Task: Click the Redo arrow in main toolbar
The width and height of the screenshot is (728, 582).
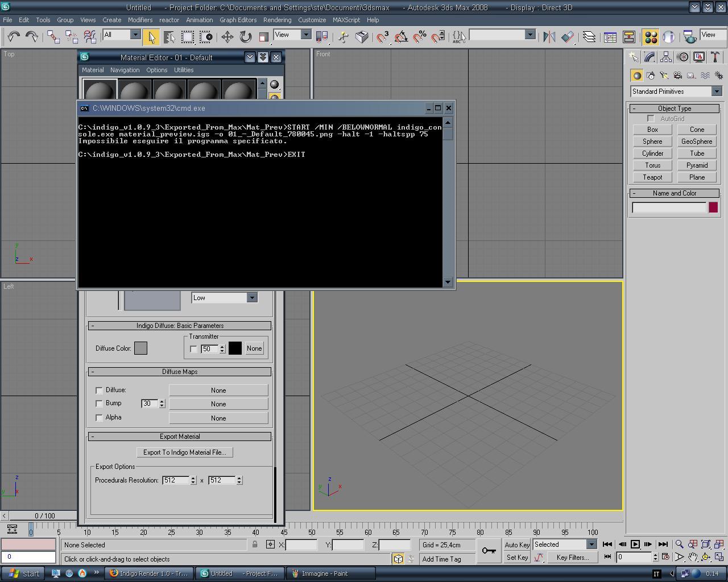Action: tap(32, 37)
